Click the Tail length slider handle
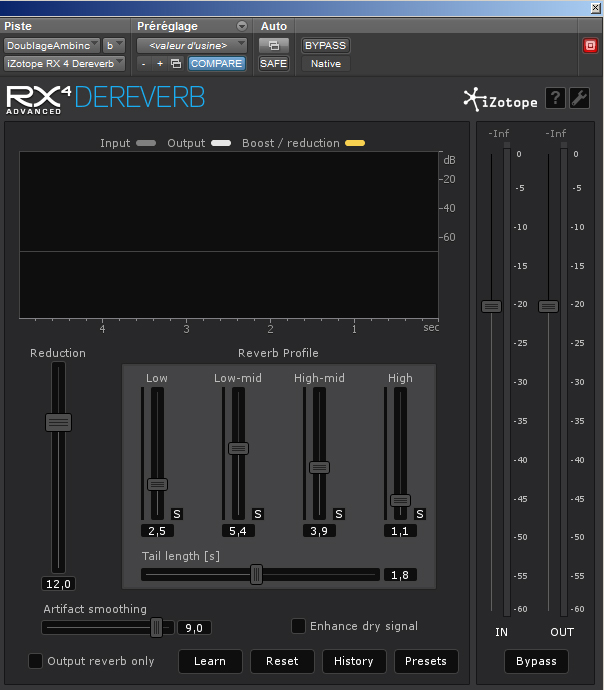 pyautogui.click(x=256, y=574)
